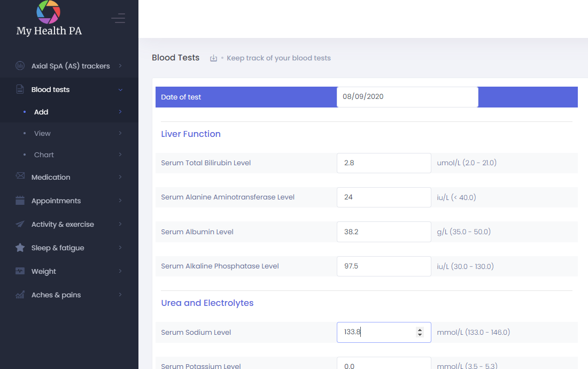Click the Axial SpA trackers chart icon
Image resolution: width=588 pixels, height=369 pixels.
point(20,66)
